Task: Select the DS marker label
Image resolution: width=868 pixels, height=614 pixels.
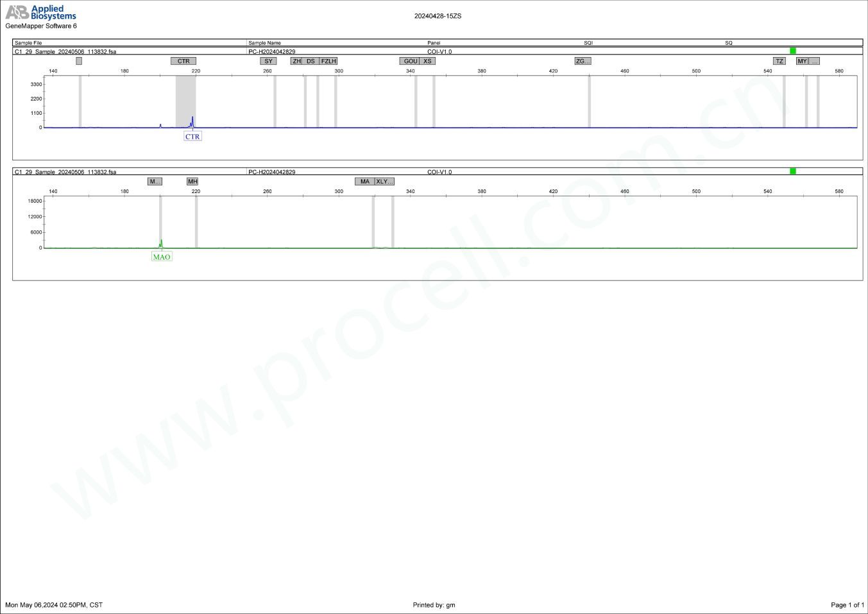Action: coord(311,61)
